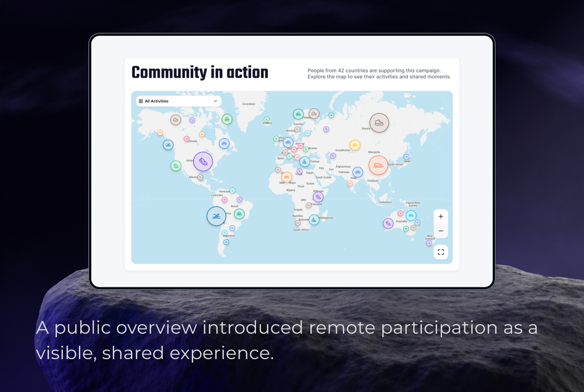Open the teal bicycle marker in Brazil
The height and width of the screenshot is (392, 584).
coord(239,214)
